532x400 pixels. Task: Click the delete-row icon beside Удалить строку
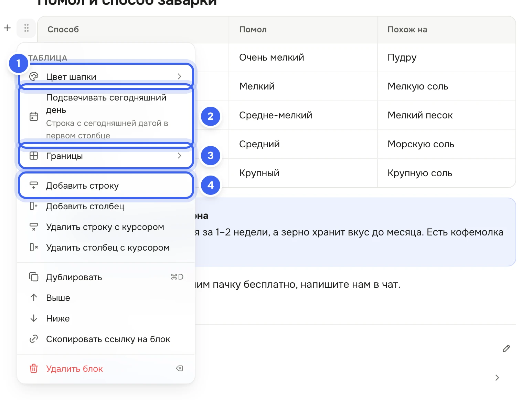coord(34,227)
